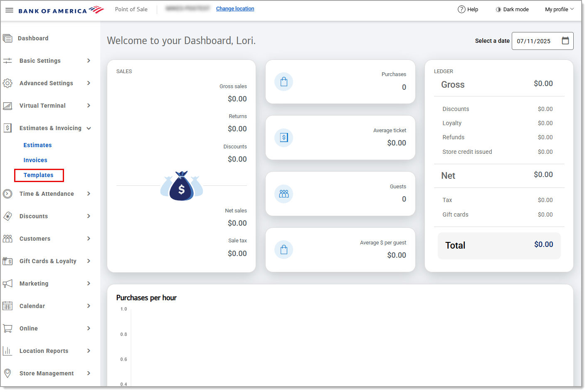
Task: Open Templates submenu item
Action: (x=39, y=175)
